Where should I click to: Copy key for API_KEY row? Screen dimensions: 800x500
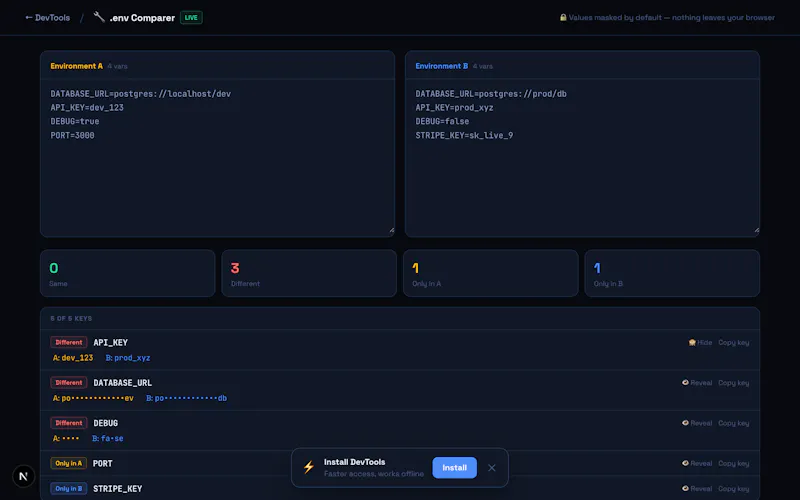coord(734,342)
